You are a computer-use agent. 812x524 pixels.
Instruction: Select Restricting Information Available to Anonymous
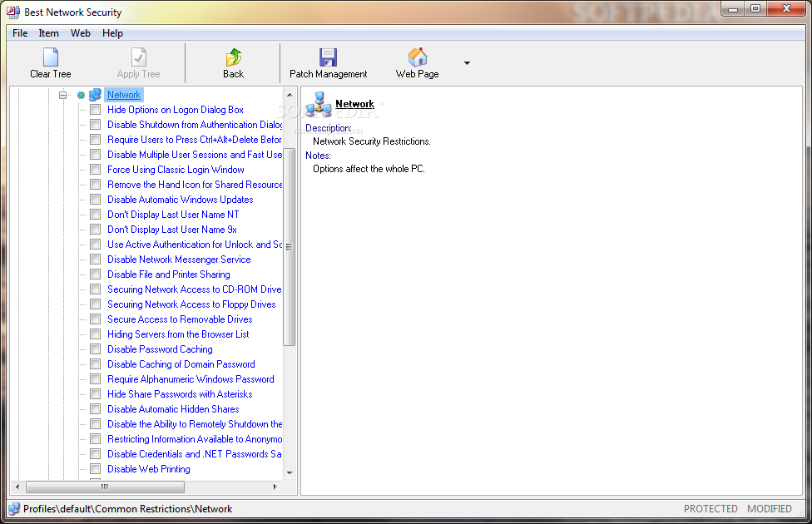coord(194,439)
